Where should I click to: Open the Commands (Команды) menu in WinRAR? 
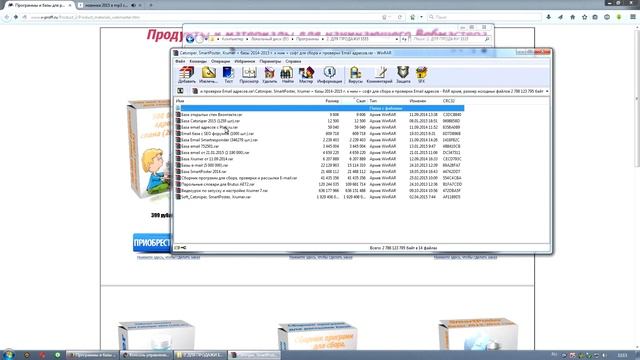198,61
